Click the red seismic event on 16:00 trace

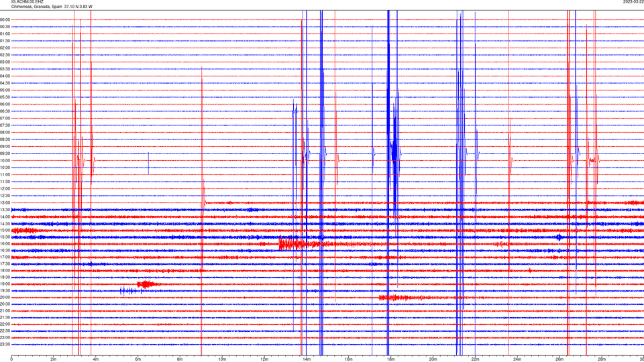[x=300, y=244]
